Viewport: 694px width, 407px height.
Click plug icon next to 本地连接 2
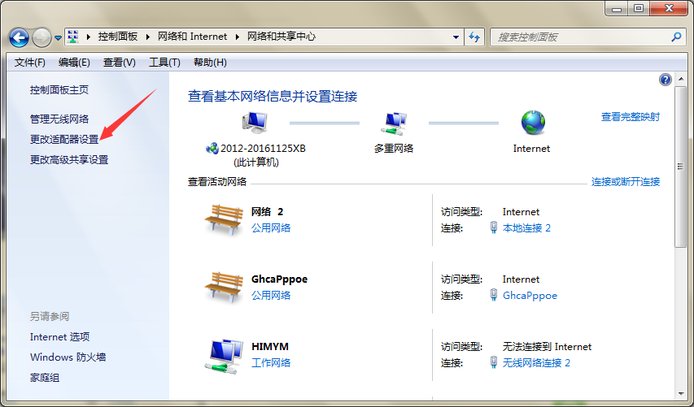[494, 227]
